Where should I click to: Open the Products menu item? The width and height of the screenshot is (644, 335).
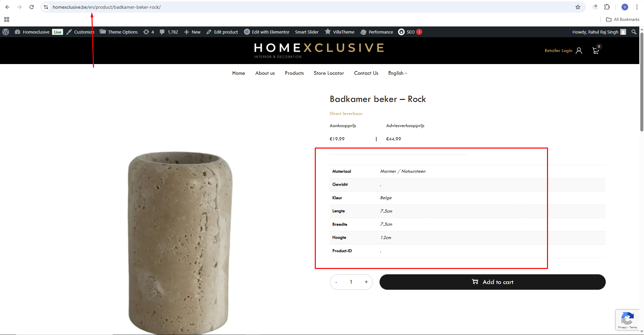294,73
